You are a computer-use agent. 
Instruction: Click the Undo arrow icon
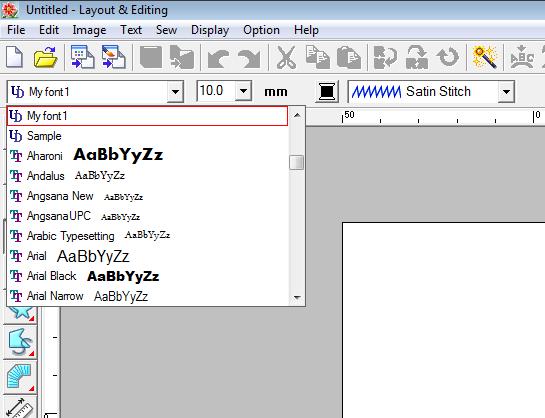pyautogui.click(x=218, y=58)
